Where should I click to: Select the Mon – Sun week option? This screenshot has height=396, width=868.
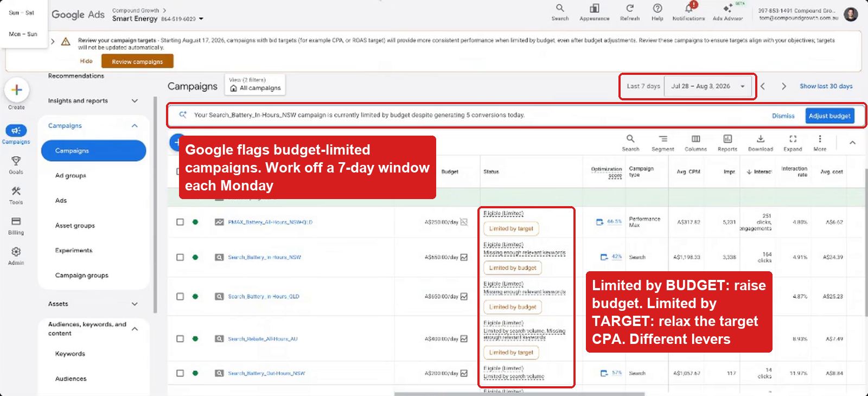pos(23,34)
